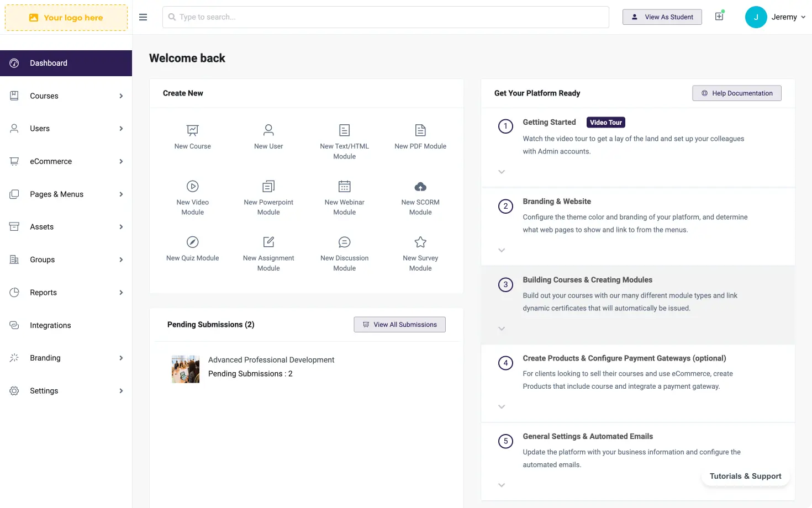Click the Video Tour badge
Screen dimensions: 812x508
click(605, 122)
